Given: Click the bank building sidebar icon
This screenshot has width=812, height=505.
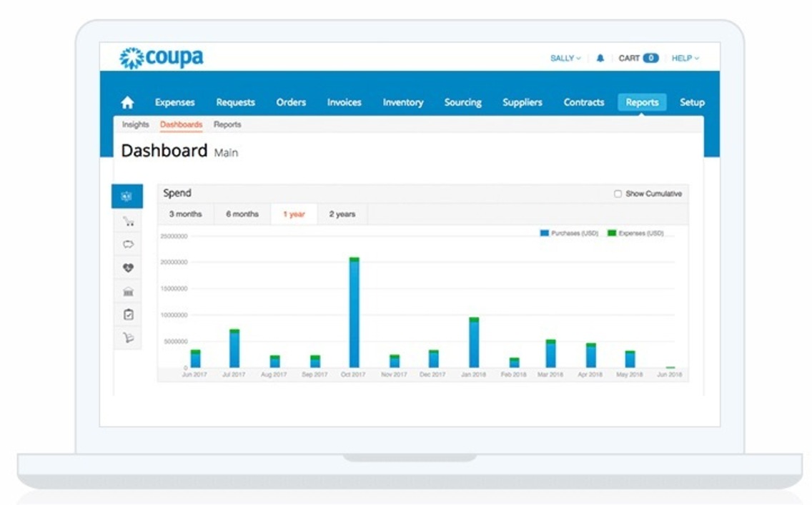Looking at the screenshot, I should coord(128,291).
